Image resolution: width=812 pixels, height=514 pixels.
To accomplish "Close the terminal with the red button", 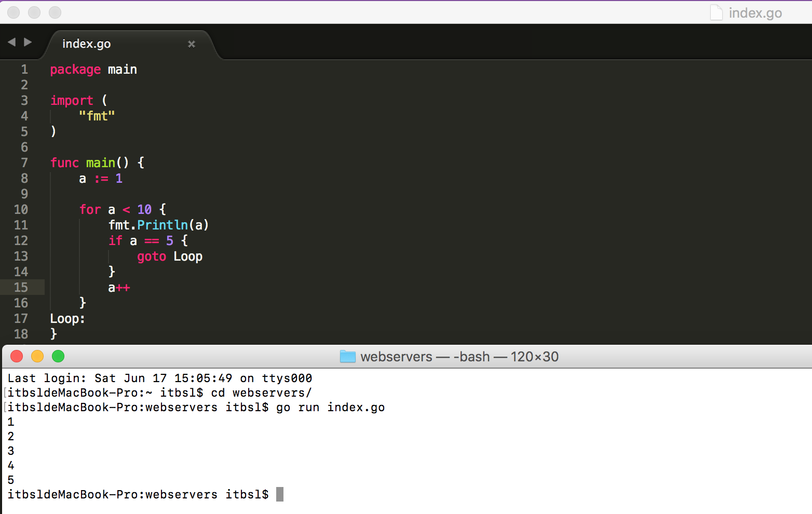I will (x=17, y=356).
